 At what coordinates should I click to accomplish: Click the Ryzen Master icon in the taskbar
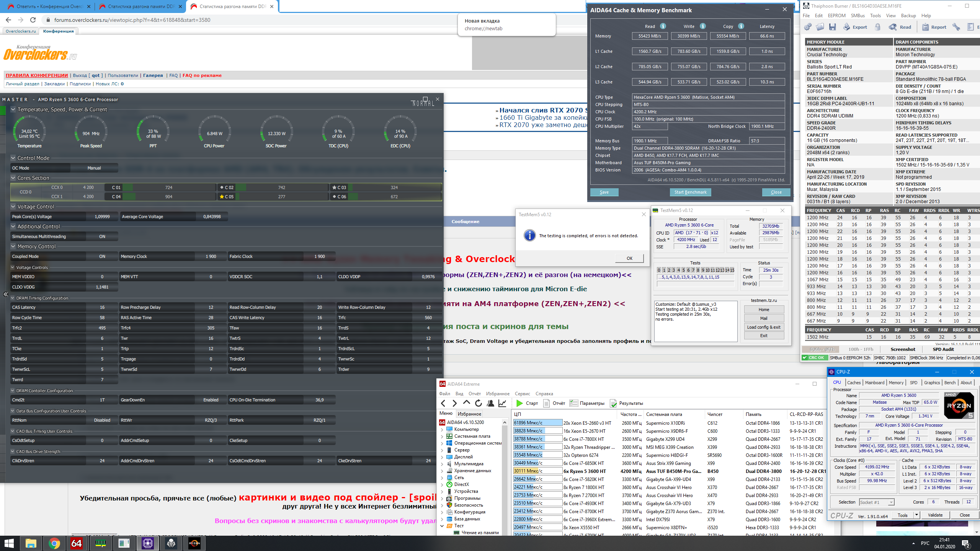194,543
